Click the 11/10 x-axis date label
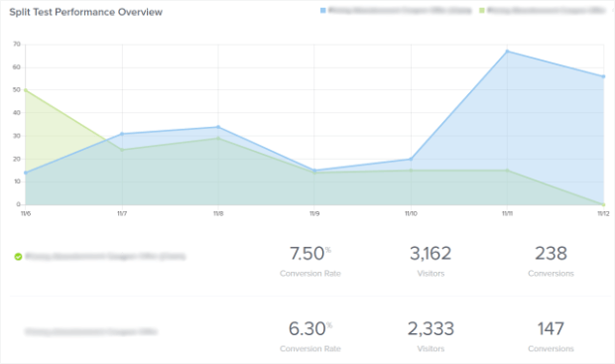This screenshot has height=364, width=615. coord(411,214)
